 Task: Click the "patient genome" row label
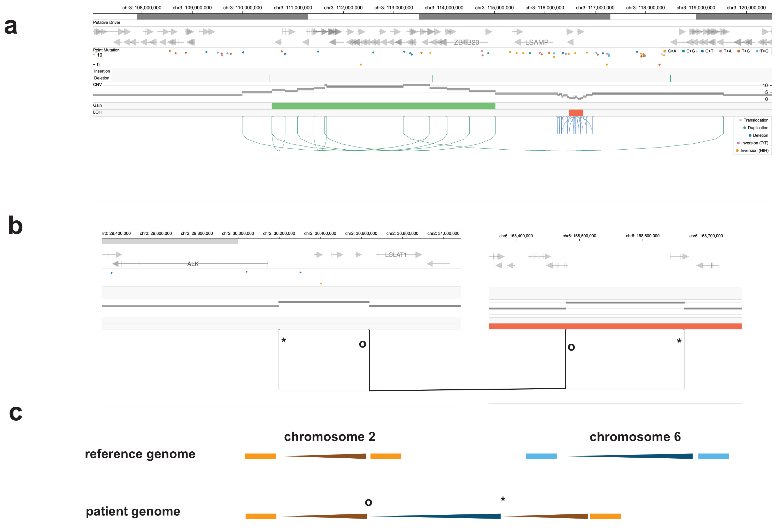(x=133, y=511)
